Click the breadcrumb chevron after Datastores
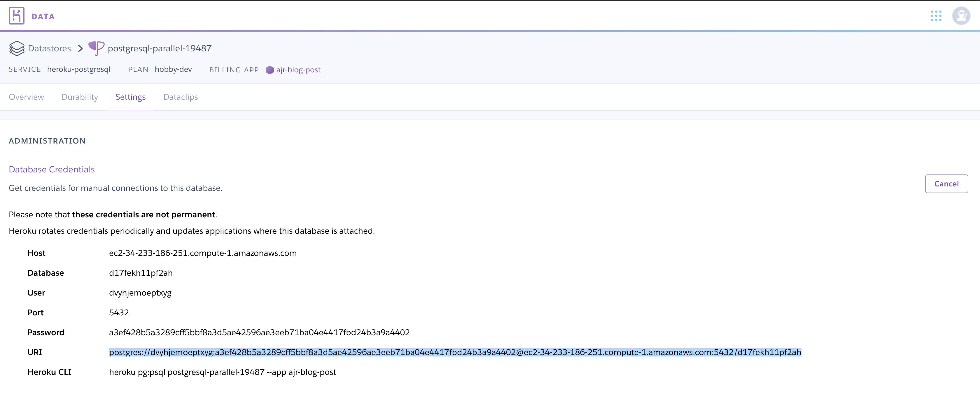Image resolution: width=980 pixels, height=402 pixels. tap(80, 49)
